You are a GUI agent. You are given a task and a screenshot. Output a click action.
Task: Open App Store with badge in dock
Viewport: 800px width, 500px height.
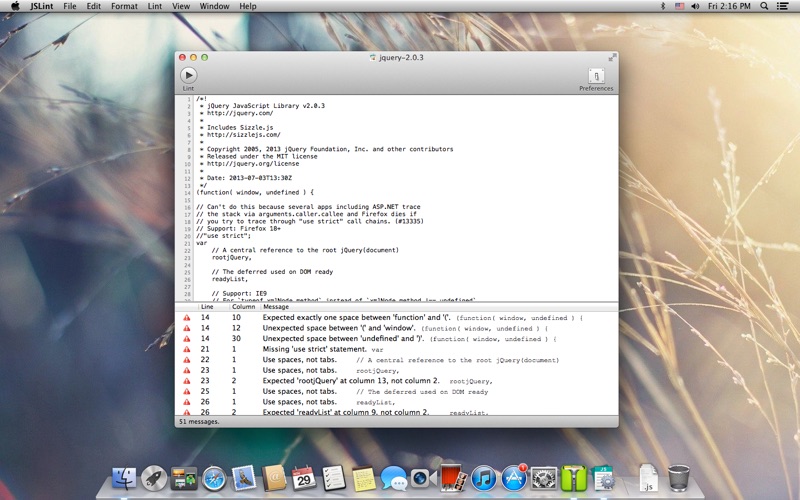tap(514, 478)
